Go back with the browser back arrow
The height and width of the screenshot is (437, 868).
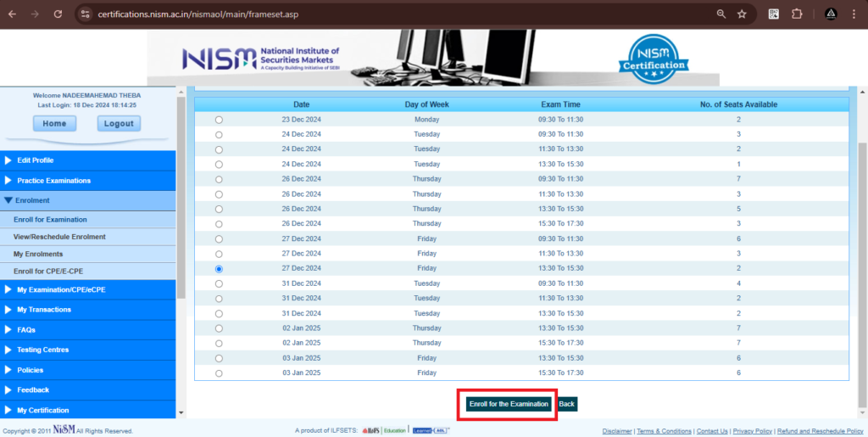[12, 14]
